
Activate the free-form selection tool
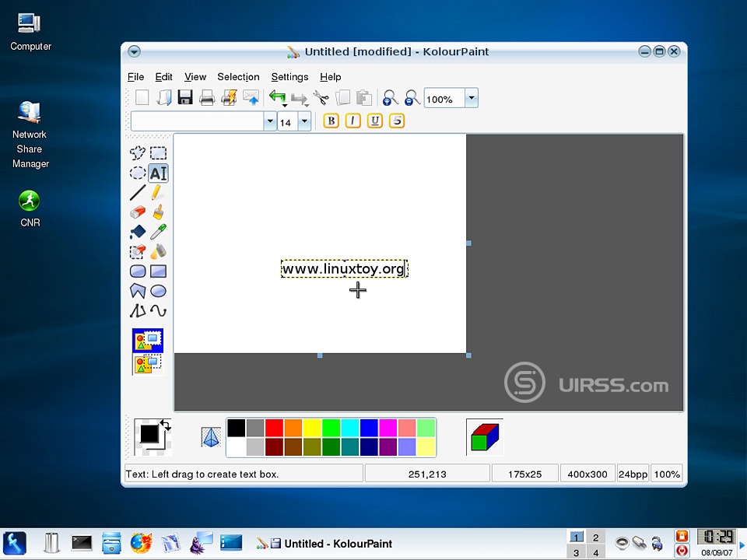(138, 153)
